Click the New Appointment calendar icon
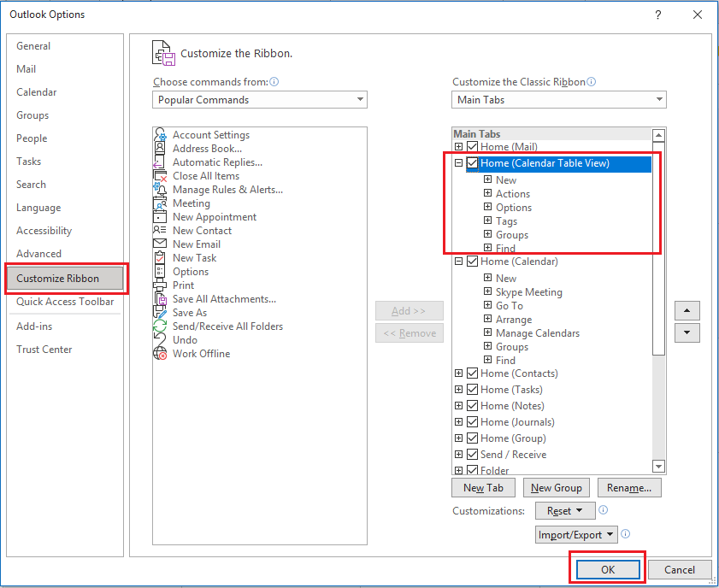 coord(160,217)
